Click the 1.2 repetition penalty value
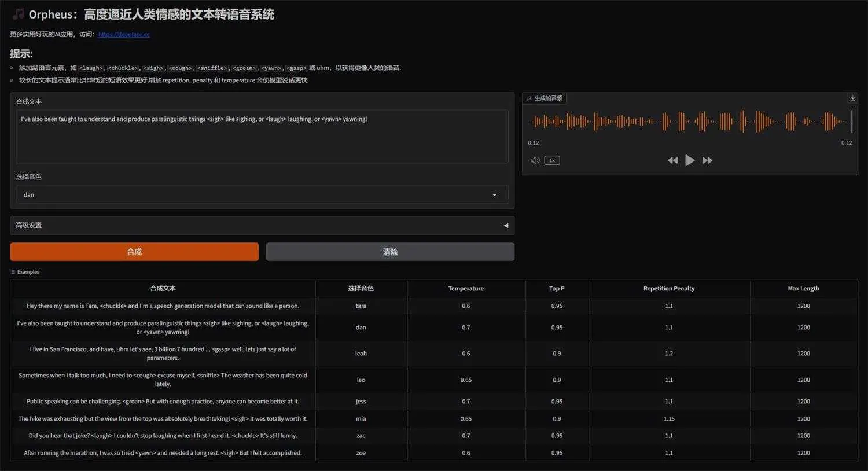The width and height of the screenshot is (868, 471). pos(669,354)
